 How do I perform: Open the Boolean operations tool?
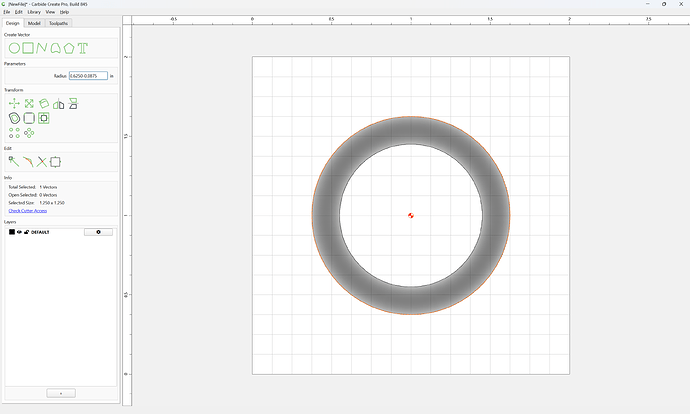click(44, 118)
